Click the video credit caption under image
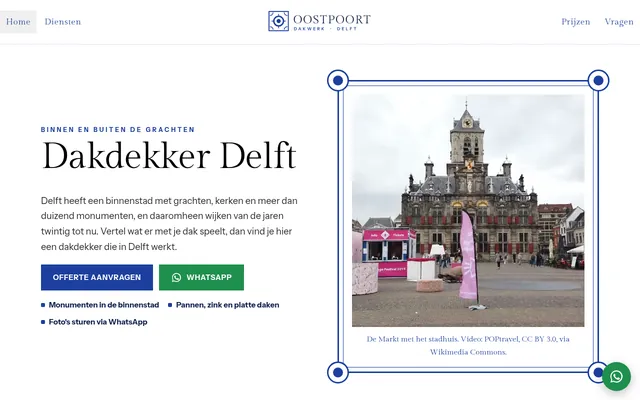Screen dimensions: 640x400 click(x=468, y=345)
